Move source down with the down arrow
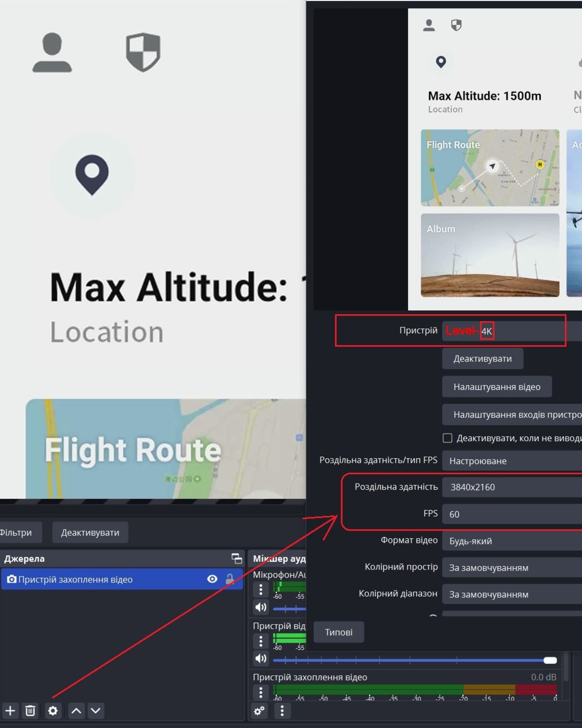The image size is (582, 728). (x=96, y=711)
